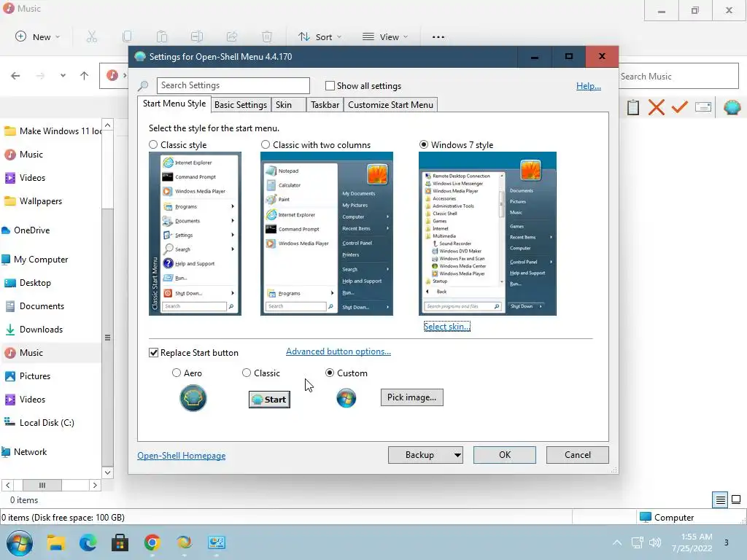747x560 pixels.
Task: Click the Cancel button
Action: click(x=578, y=455)
